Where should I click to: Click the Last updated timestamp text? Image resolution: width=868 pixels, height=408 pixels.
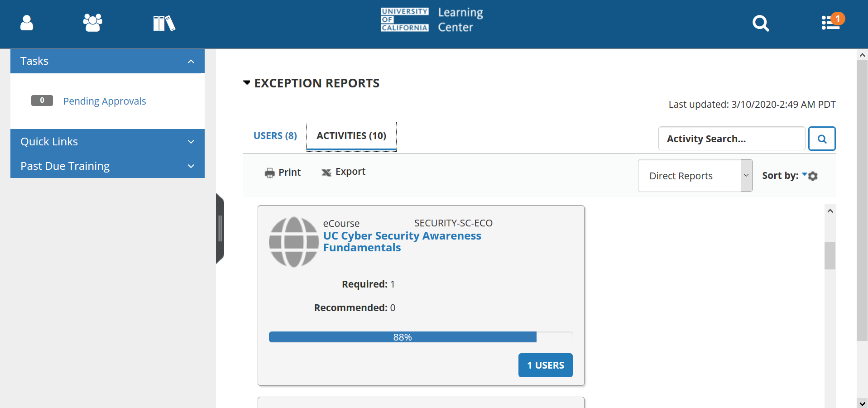[x=752, y=105]
